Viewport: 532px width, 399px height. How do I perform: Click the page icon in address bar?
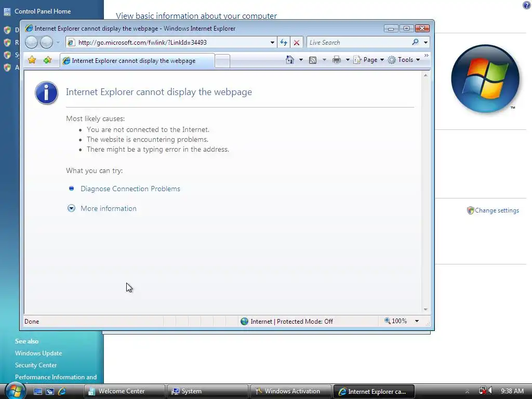(71, 43)
